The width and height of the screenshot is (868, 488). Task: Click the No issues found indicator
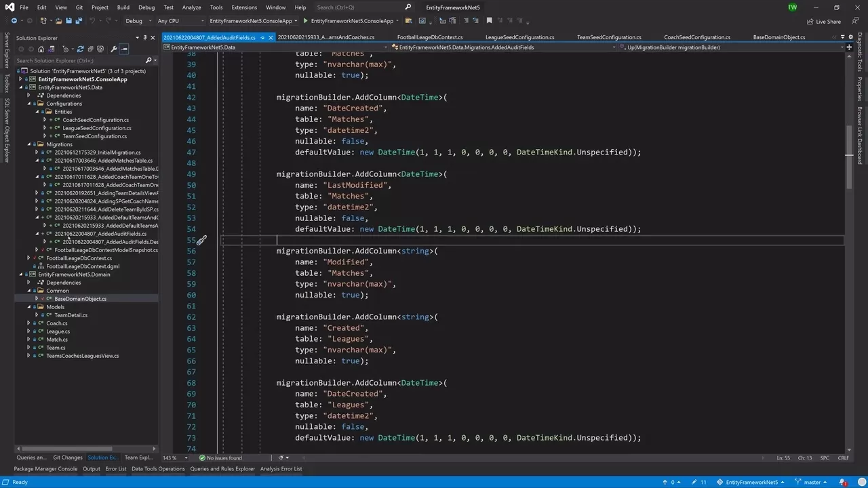(224, 457)
